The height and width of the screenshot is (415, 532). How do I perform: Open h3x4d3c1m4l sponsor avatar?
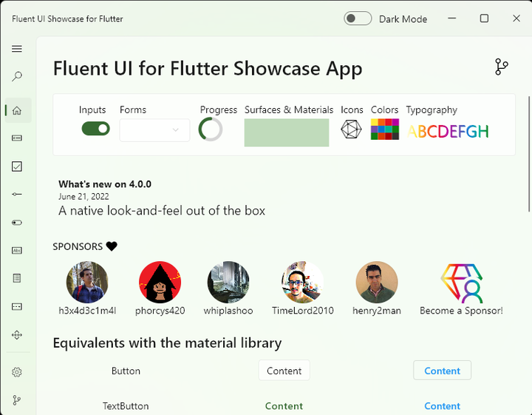[x=87, y=282]
